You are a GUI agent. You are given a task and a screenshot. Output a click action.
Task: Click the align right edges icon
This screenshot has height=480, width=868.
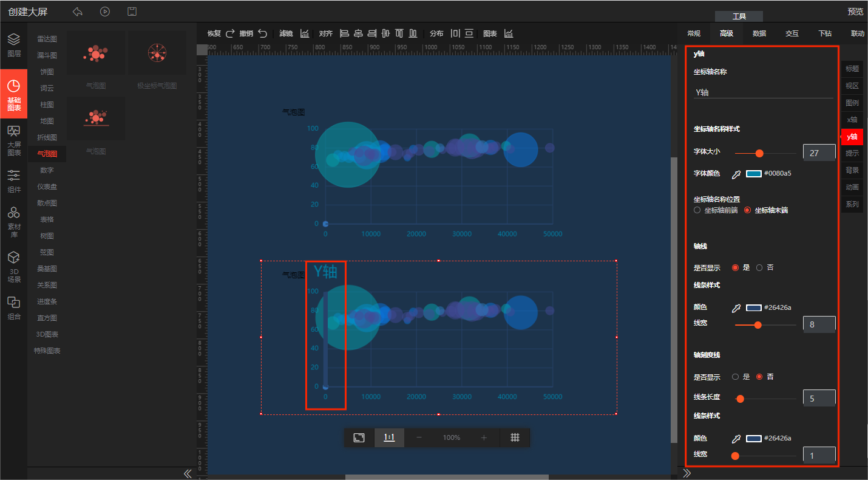[x=372, y=33]
